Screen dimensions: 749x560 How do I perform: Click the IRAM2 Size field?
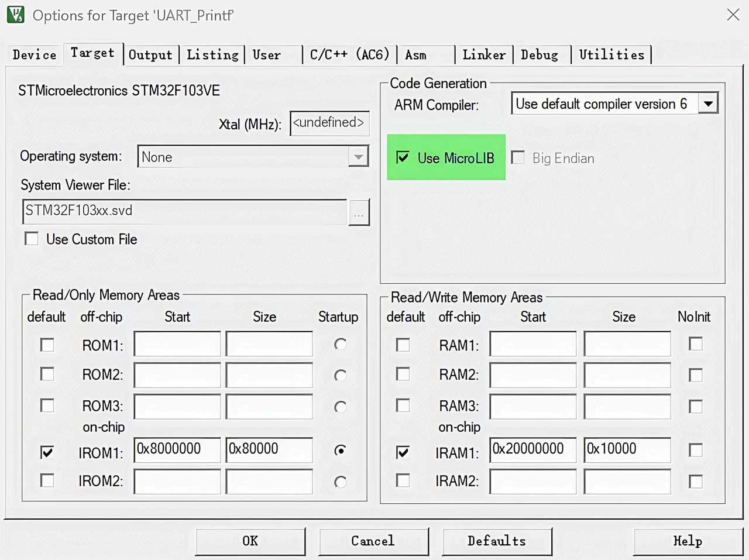pos(627,482)
